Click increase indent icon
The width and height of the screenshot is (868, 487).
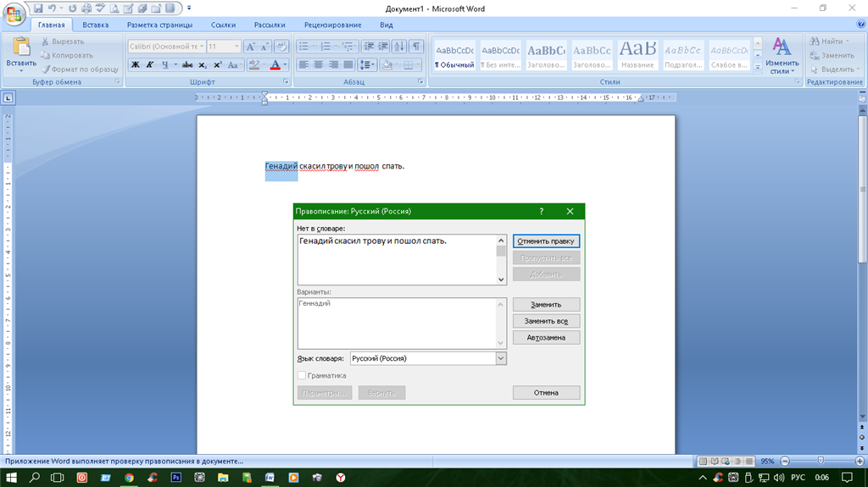point(383,47)
